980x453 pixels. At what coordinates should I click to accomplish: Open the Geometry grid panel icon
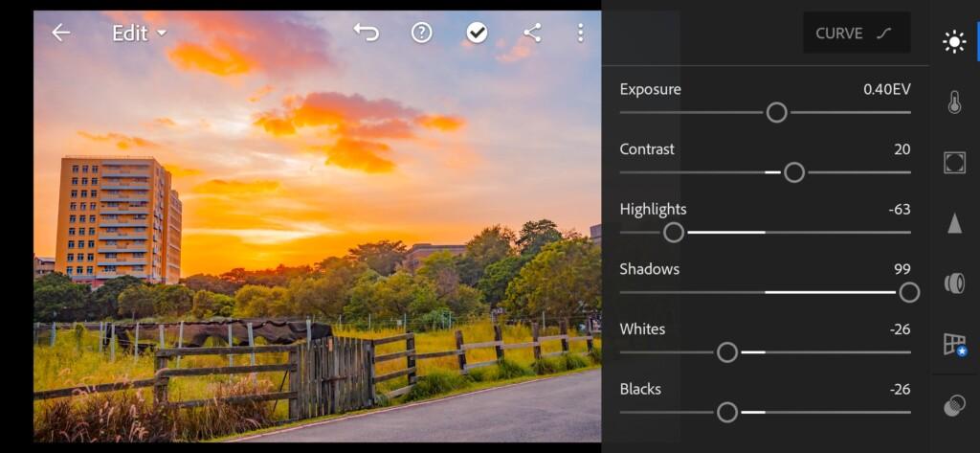coord(954,344)
